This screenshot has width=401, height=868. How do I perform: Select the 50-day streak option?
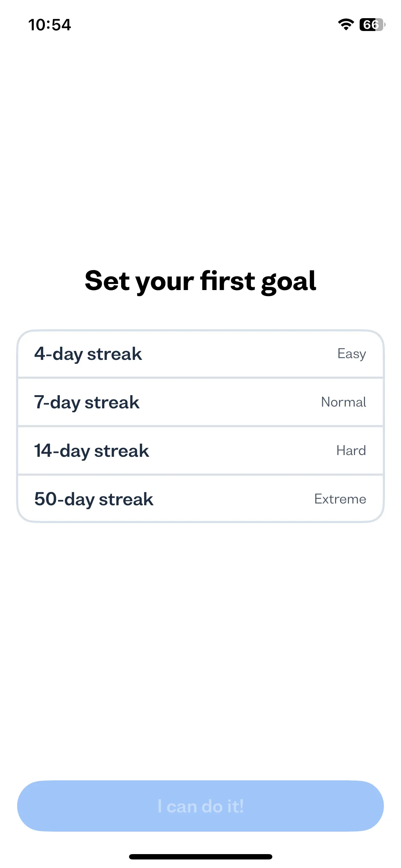200,499
